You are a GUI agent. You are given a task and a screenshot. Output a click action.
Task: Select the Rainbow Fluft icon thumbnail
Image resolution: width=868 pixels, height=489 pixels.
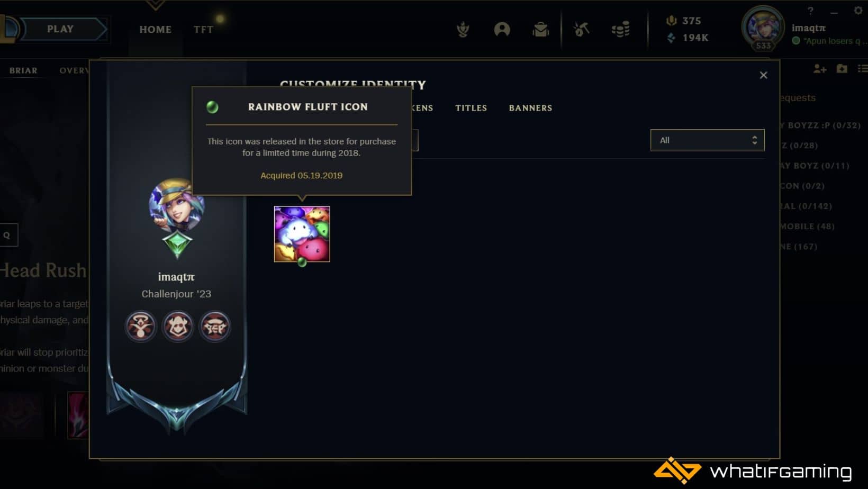[302, 234]
